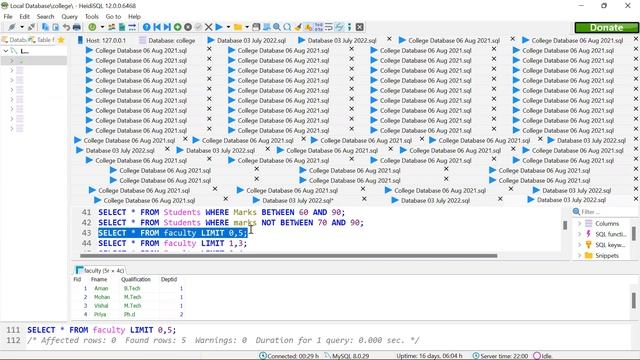Sort by the Qualification column header
640x360 pixels.
[x=136, y=280]
